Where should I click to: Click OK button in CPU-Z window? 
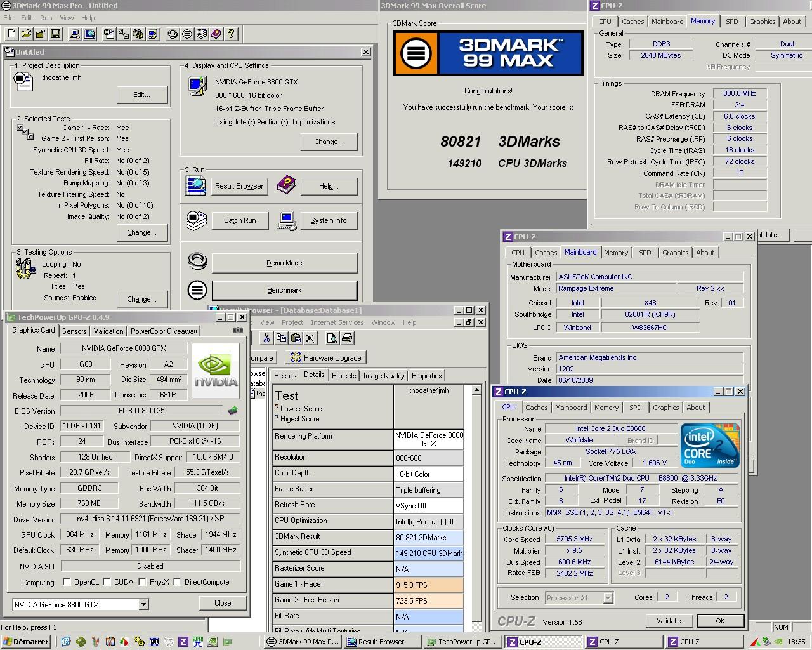(x=720, y=621)
